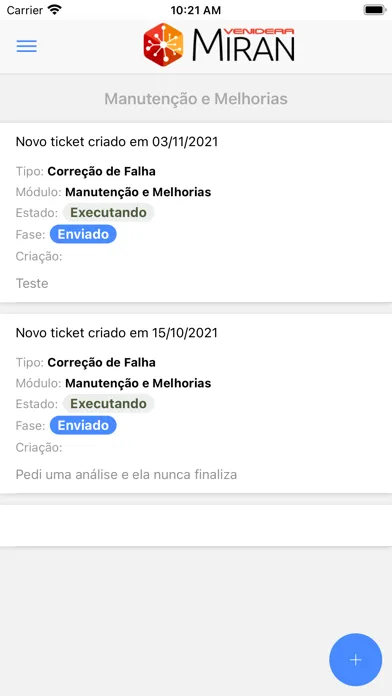Tap the battery status icon
Viewport: 392px width, 696px height.
coord(374,10)
